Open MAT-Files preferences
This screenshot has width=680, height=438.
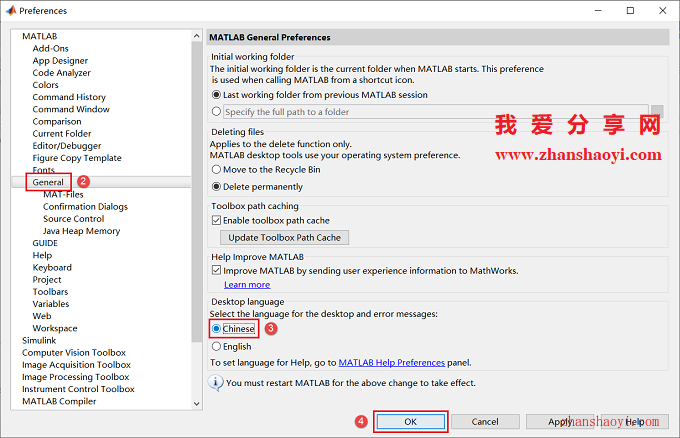click(x=63, y=194)
